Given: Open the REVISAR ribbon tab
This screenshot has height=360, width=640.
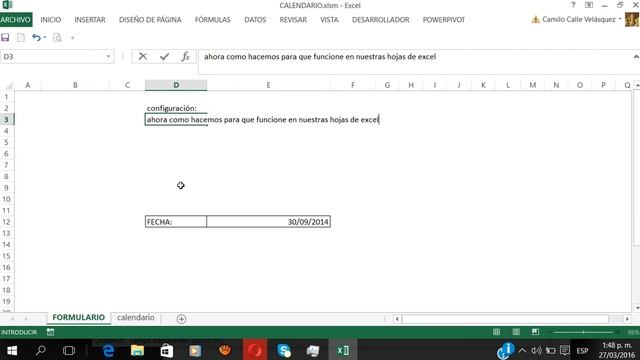Looking at the screenshot, I should [x=293, y=20].
